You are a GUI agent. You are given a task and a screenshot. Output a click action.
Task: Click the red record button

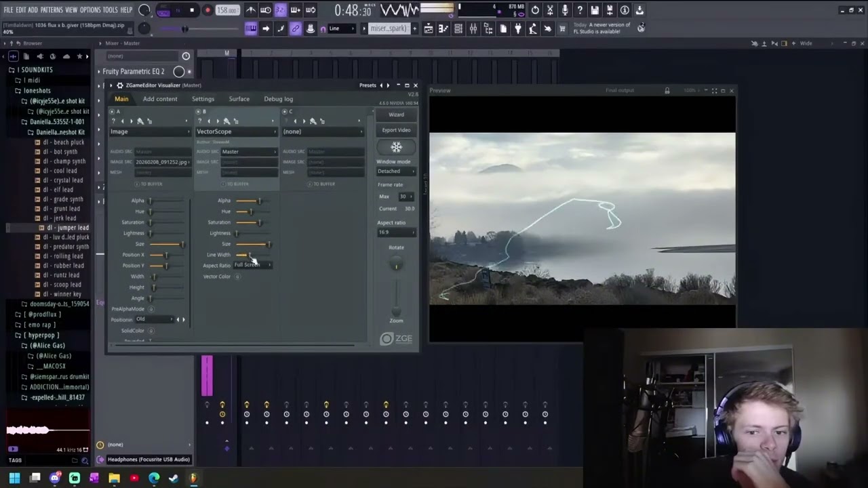click(x=208, y=10)
